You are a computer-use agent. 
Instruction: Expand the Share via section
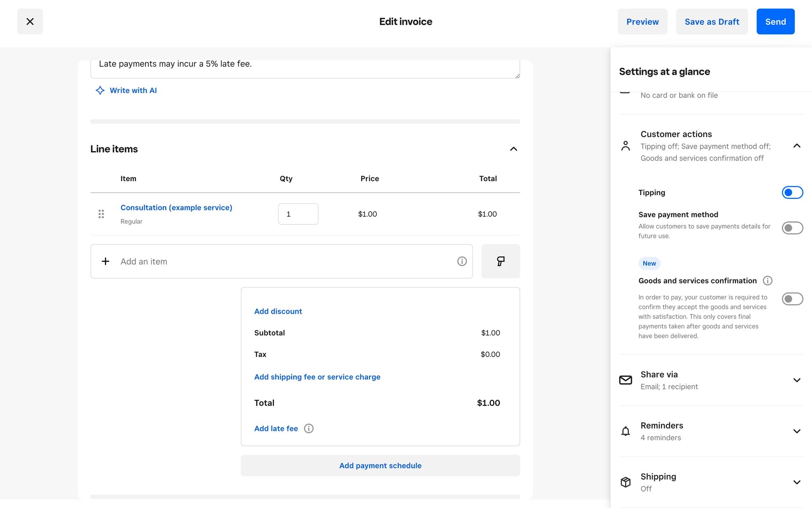tap(797, 380)
